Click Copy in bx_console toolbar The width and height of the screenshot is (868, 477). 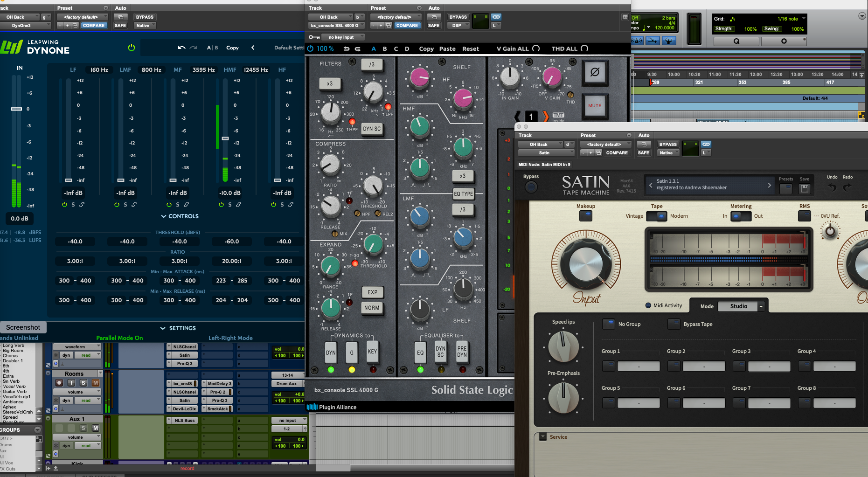point(426,48)
